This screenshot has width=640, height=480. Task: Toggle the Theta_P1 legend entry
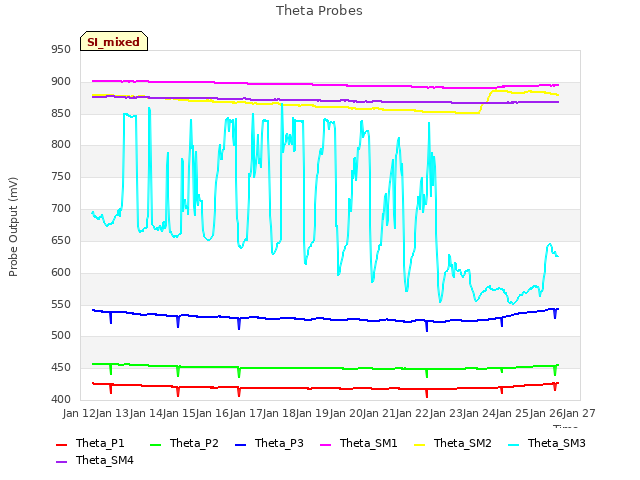tap(90, 443)
